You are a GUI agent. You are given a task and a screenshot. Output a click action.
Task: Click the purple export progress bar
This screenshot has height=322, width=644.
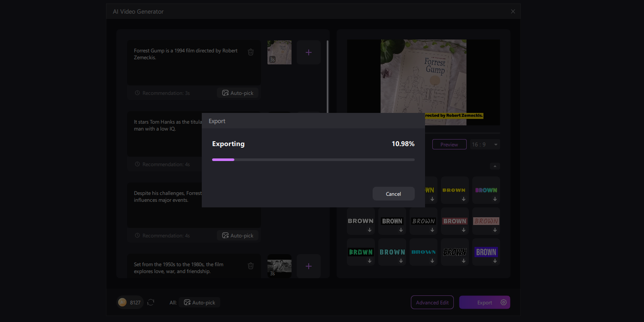(313, 160)
